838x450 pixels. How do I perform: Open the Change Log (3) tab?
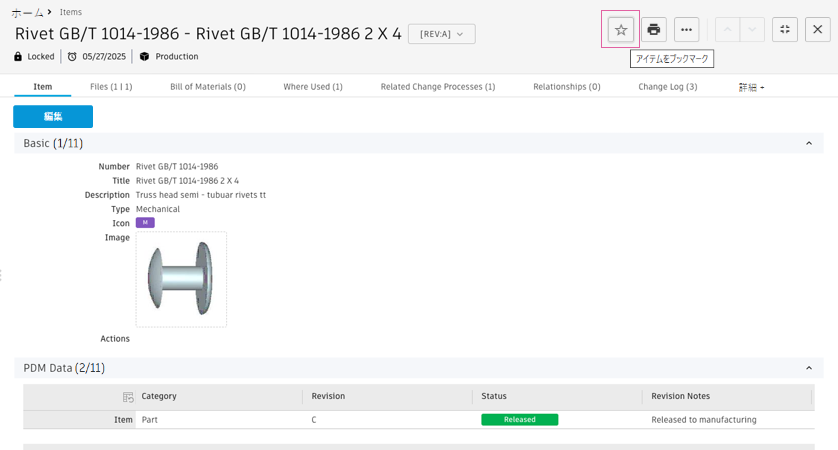pos(668,87)
